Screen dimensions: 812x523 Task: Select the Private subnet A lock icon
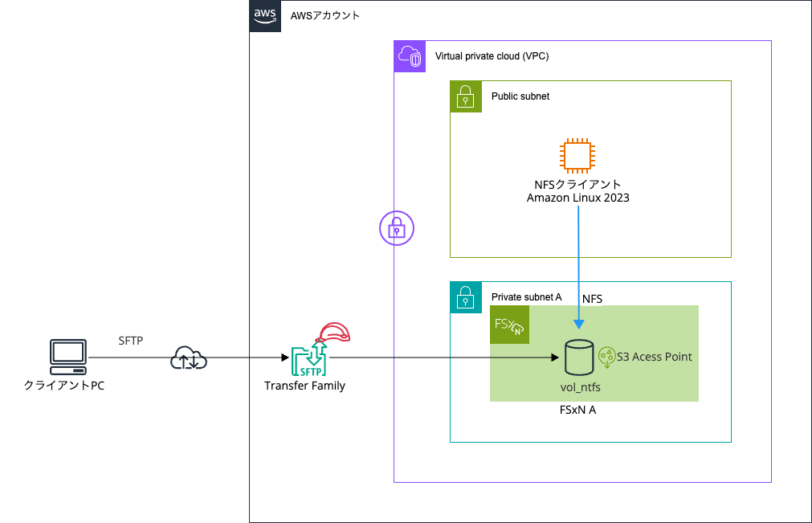click(x=466, y=297)
